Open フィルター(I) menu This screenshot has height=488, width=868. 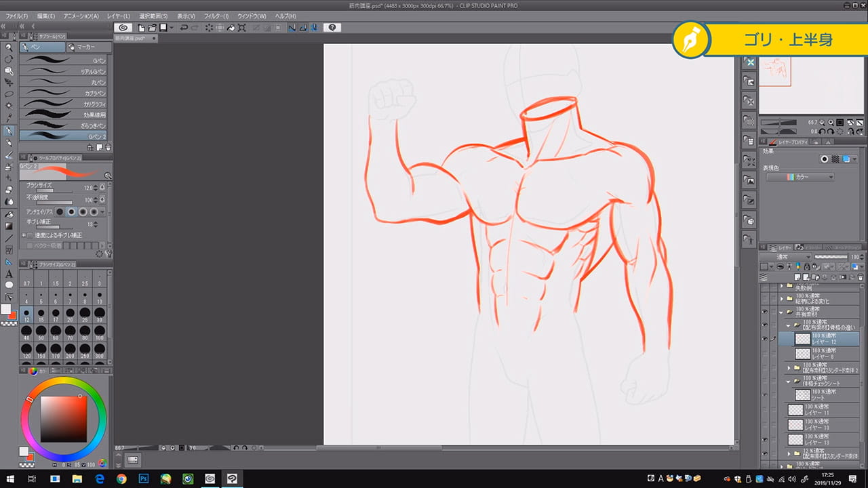[x=216, y=16]
